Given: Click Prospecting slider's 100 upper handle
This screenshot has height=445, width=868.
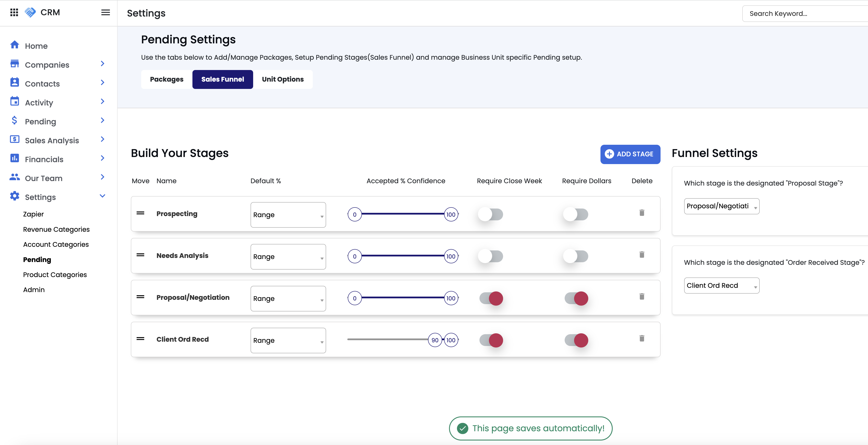Looking at the screenshot, I should pos(451,215).
